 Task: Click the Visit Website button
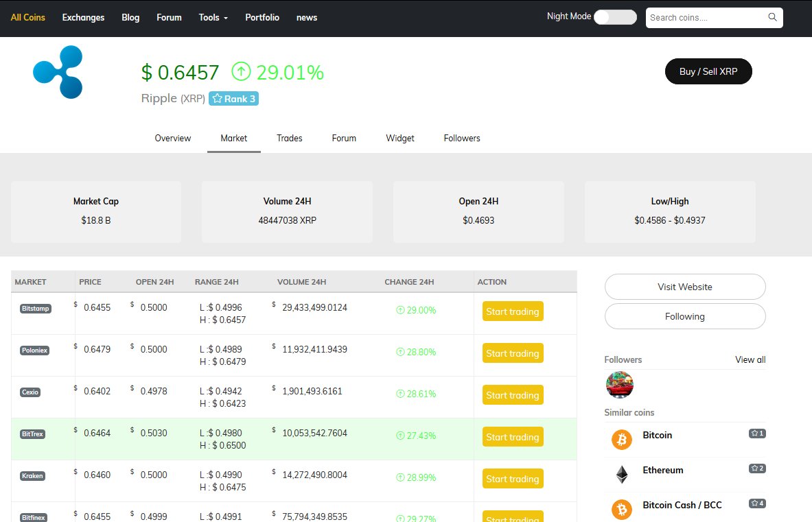685,287
